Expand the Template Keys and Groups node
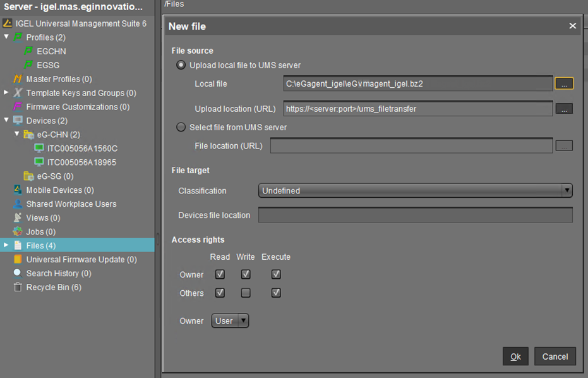The image size is (588, 378). click(6, 92)
